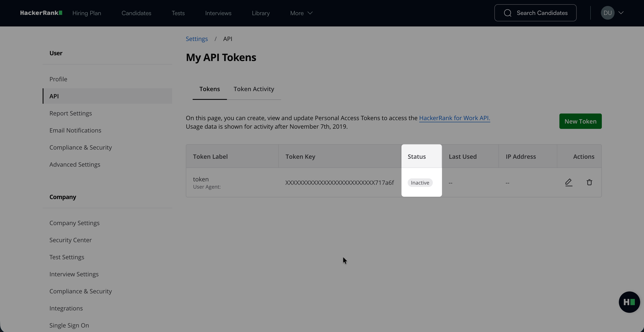
Task: Delete the token with the trash icon
Action: (x=589, y=182)
